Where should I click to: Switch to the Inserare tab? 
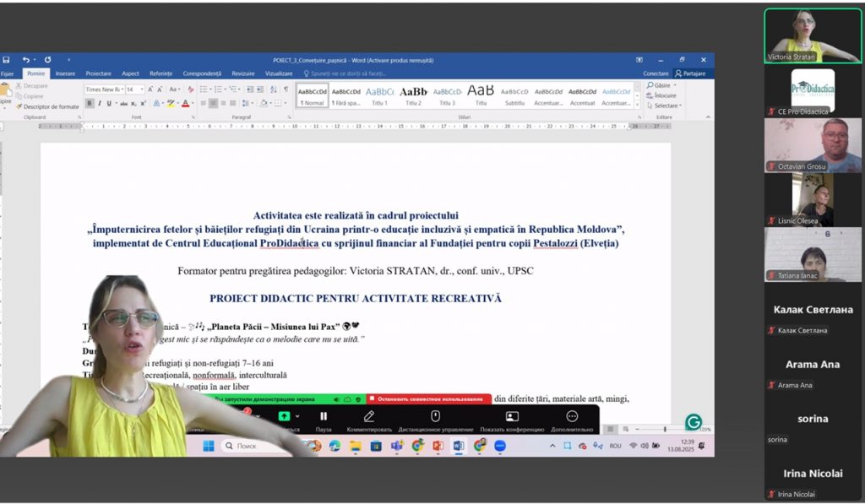click(x=65, y=73)
